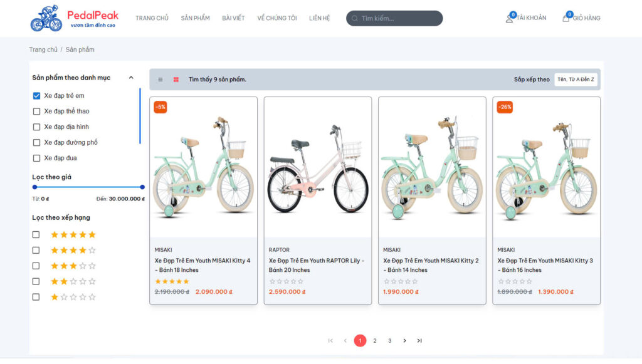Viewport: 642px width, 364px height.
Task: Filter by three star rating checkbox
Action: point(36,266)
